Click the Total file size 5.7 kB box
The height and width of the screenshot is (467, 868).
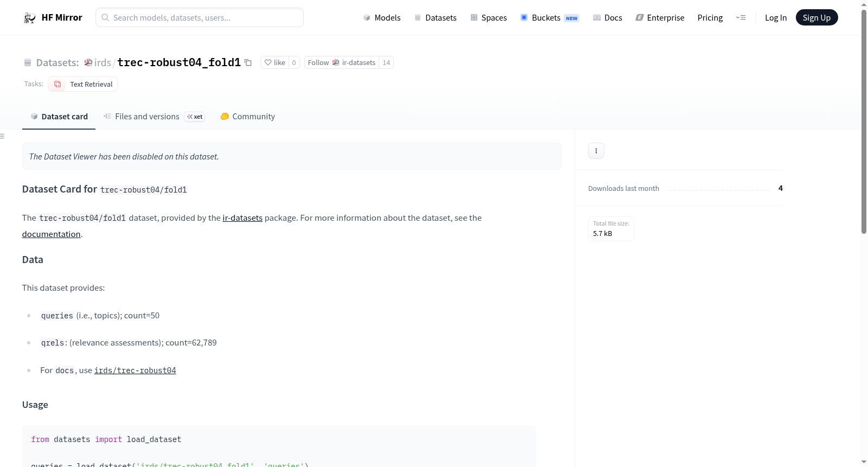tap(611, 229)
